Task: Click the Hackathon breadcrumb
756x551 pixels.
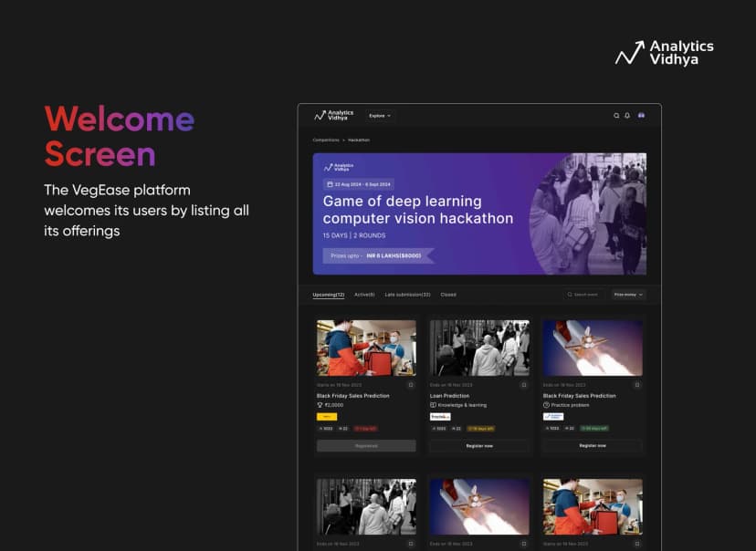Action: point(359,140)
